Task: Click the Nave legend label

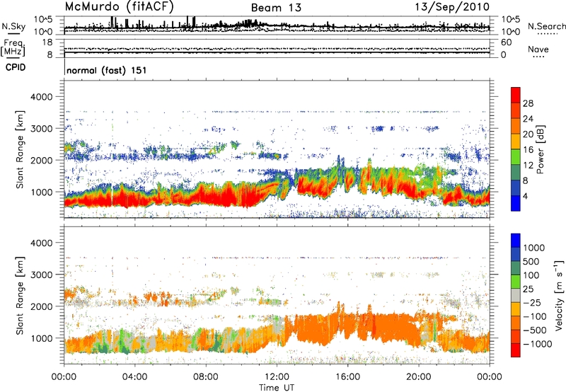Action: coord(538,50)
